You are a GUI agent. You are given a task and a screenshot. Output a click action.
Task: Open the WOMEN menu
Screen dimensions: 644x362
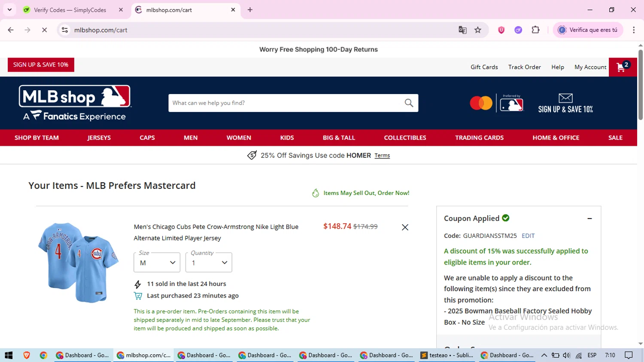(239, 138)
